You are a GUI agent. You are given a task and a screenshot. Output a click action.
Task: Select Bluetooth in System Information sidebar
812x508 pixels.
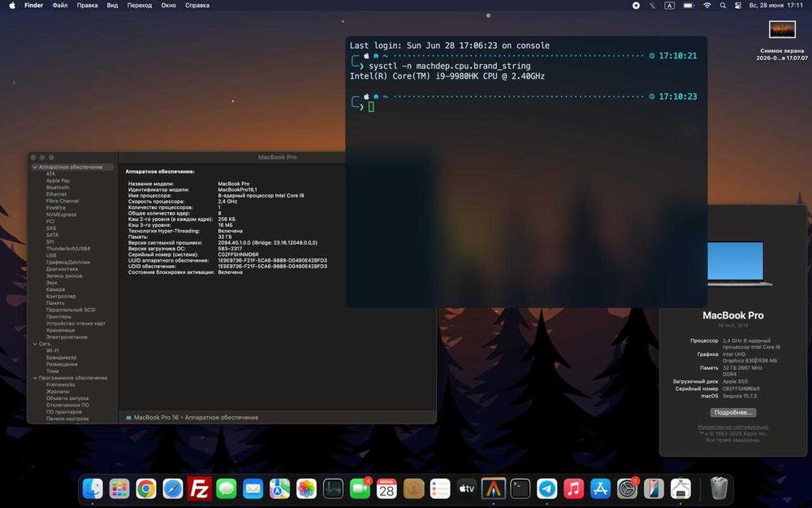click(x=58, y=188)
